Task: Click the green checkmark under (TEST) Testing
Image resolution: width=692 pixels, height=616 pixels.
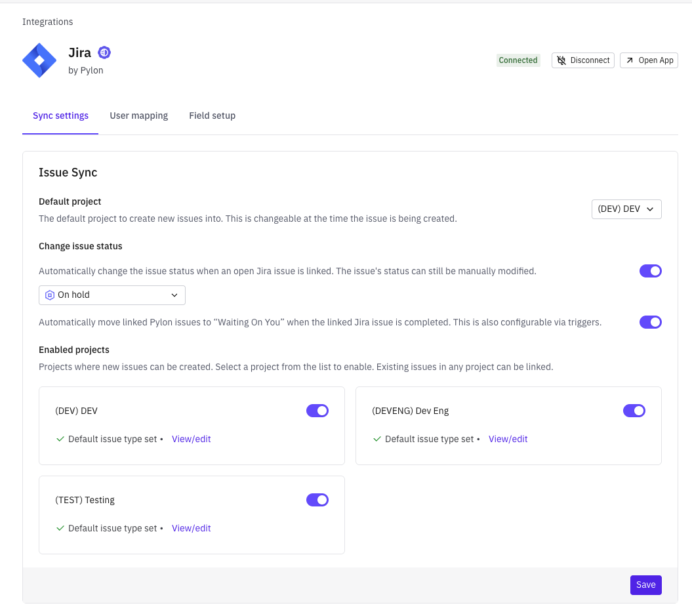Action: click(x=60, y=528)
